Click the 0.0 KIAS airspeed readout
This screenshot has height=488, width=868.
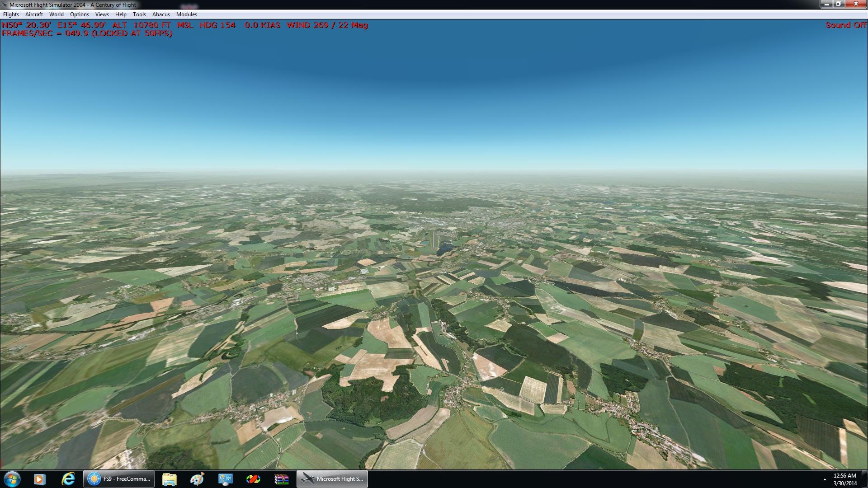pyautogui.click(x=263, y=25)
